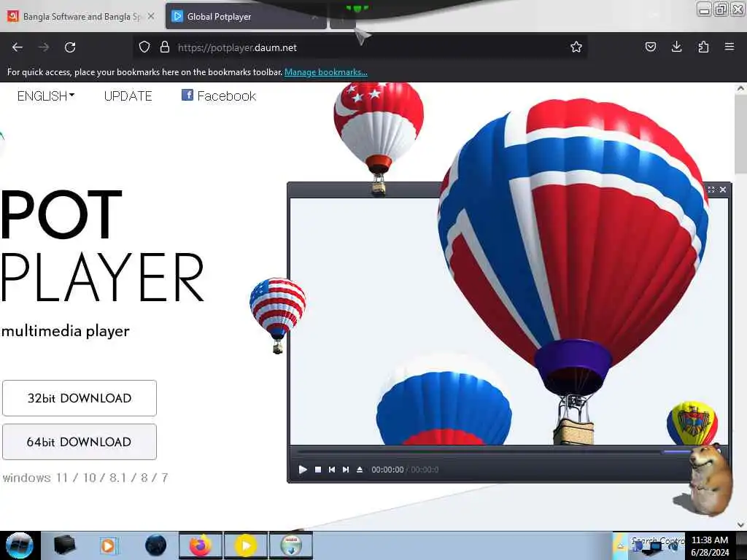Open the black box taskbar icon
This screenshot has width=747, height=560.
click(64, 545)
